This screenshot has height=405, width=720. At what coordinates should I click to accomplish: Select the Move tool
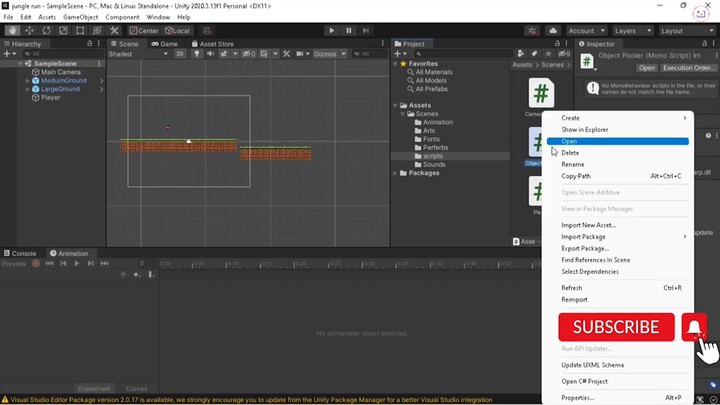(30, 31)
